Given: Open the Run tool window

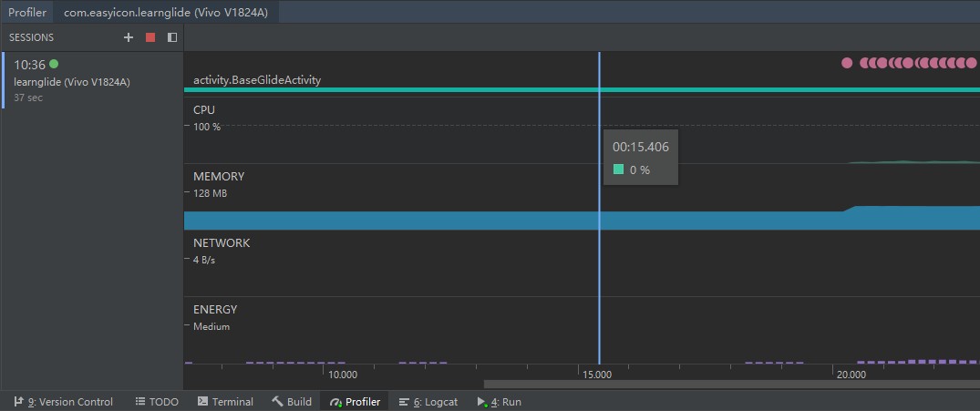Looking at the screenshot, I should click(x=499, y=402).
